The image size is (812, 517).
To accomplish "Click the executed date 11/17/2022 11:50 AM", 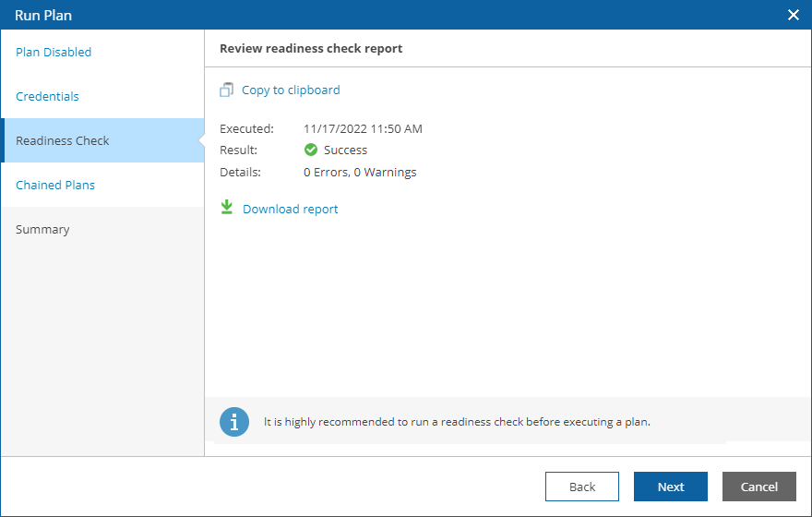I will pyautogui.click(x=363, y=129).
